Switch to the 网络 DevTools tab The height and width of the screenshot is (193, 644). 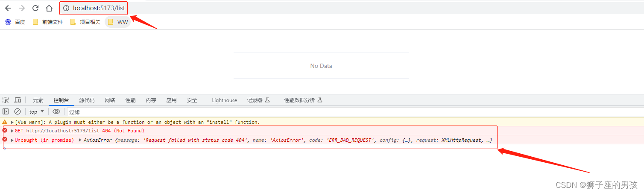(110, 100)
